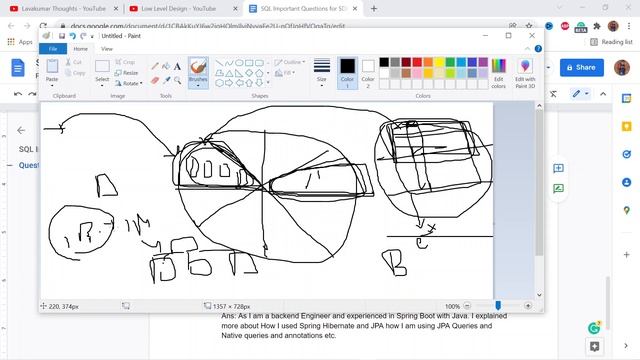Viewport: 640px width, 360px height.
Task: Open Google Tasks side panel icon in Docs
Action: 627,154
